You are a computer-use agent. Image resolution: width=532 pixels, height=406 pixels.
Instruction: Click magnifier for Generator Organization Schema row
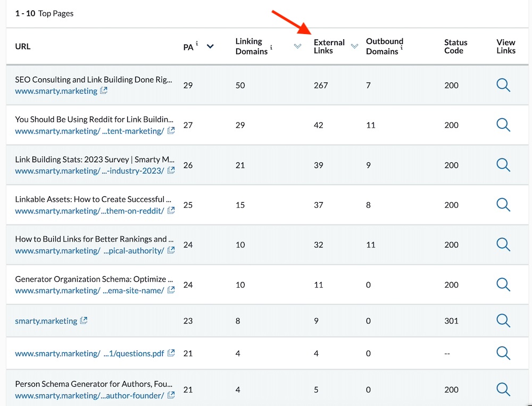503,285
